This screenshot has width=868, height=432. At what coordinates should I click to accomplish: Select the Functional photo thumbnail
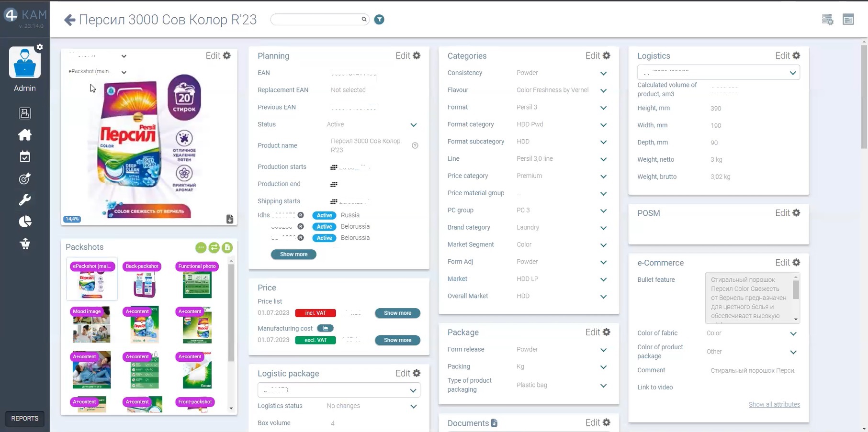coord(197,279)
